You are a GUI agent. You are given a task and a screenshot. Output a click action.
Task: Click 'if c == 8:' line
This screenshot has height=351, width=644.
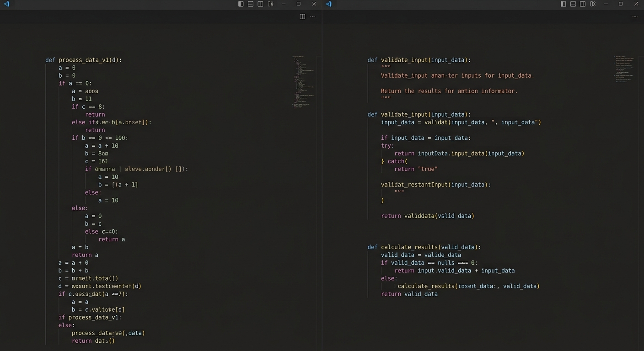pyautogui.click(x=88, y=106)
